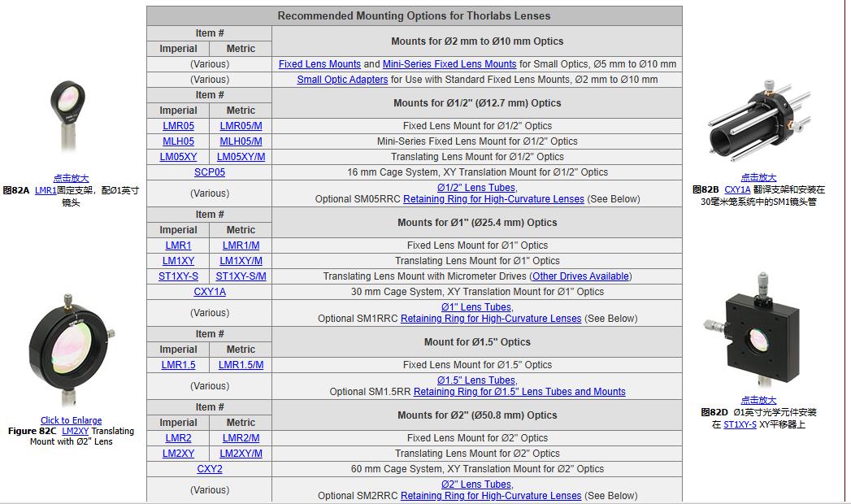The image size is (851, 504).
Task: Open the ST1XY-S link in the 82D caption
Action: pyautogui.click(x=740, y=424)
